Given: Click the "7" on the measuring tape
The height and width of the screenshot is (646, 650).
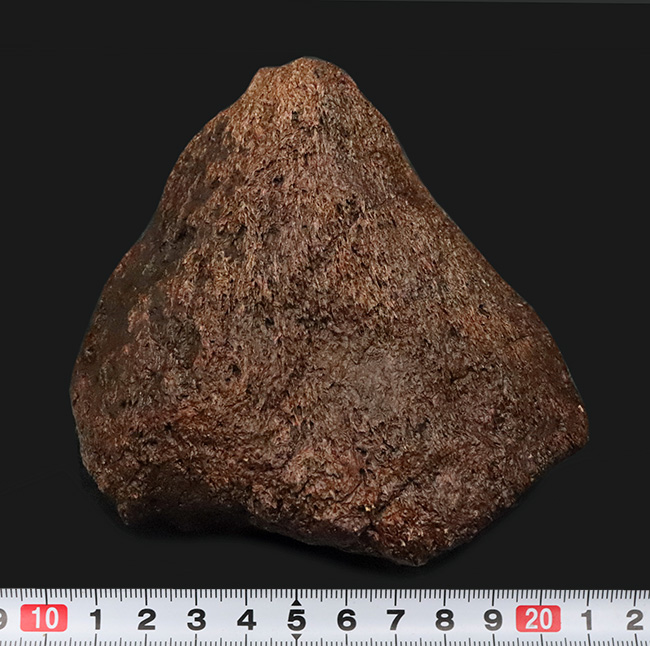Looking at the screenshot, I should point(396,619).
